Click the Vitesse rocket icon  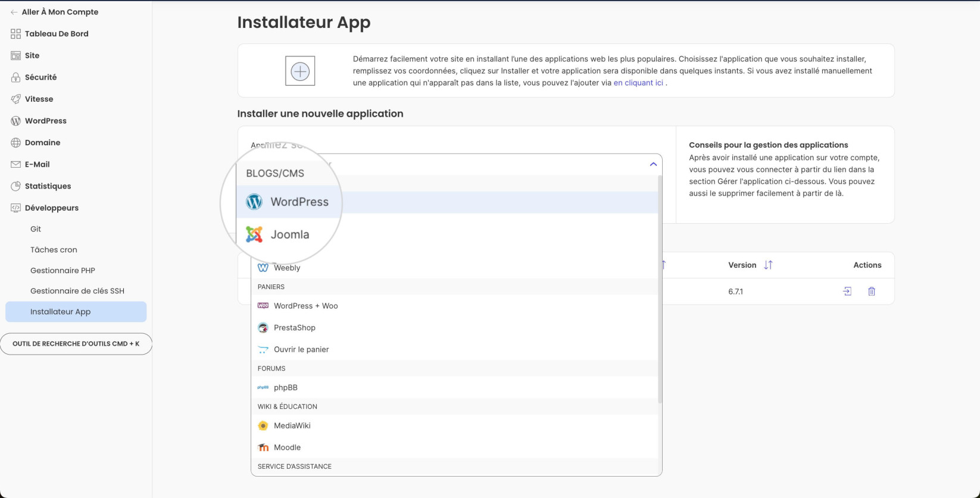point(15,99)
